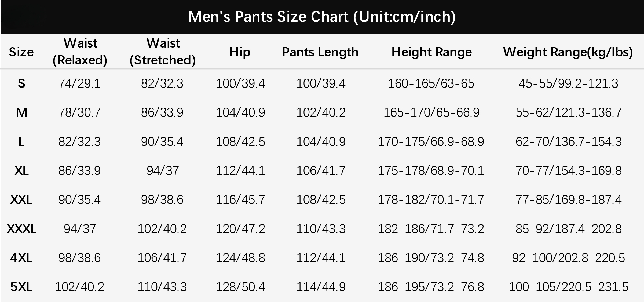Select weight range 77-85/169.8-187.4 for XXL
Image resolution: width=644 pixels, height=302 pixels.
pos(569,200)
